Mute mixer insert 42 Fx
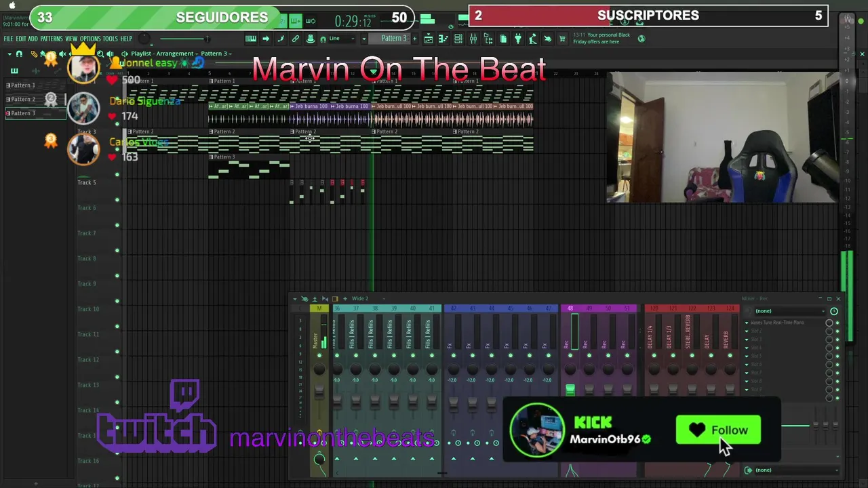 [453, 354]
